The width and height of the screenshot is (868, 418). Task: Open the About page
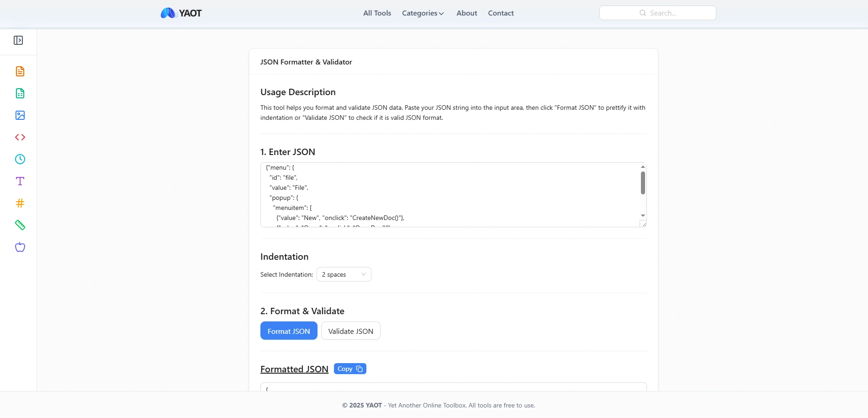[466, 13]
